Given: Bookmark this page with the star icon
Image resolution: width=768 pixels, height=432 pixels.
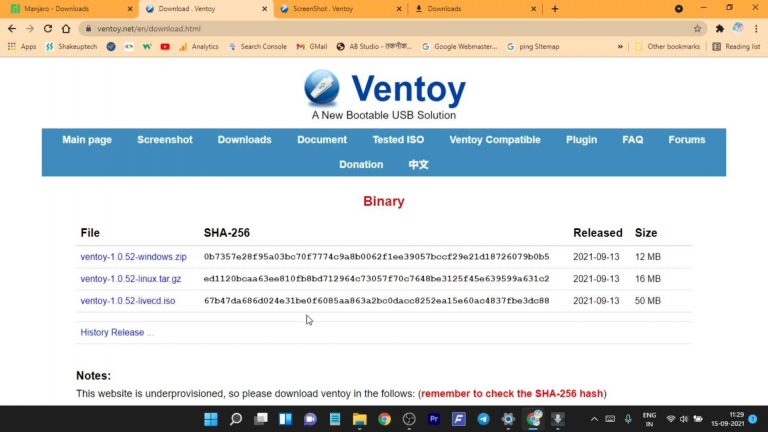Looking at the screenshot, I should pos(697,29).
